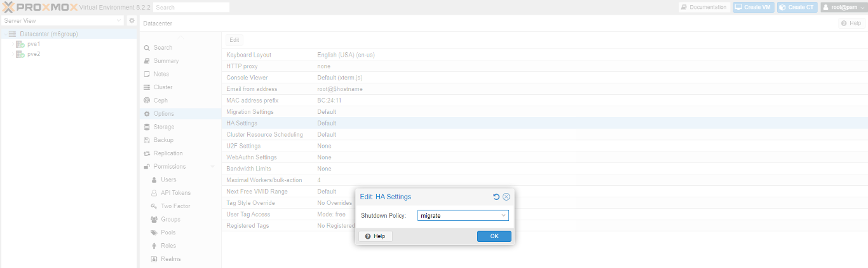
Task: Open the root@pam user menu
Action: (x=843, y=7)
